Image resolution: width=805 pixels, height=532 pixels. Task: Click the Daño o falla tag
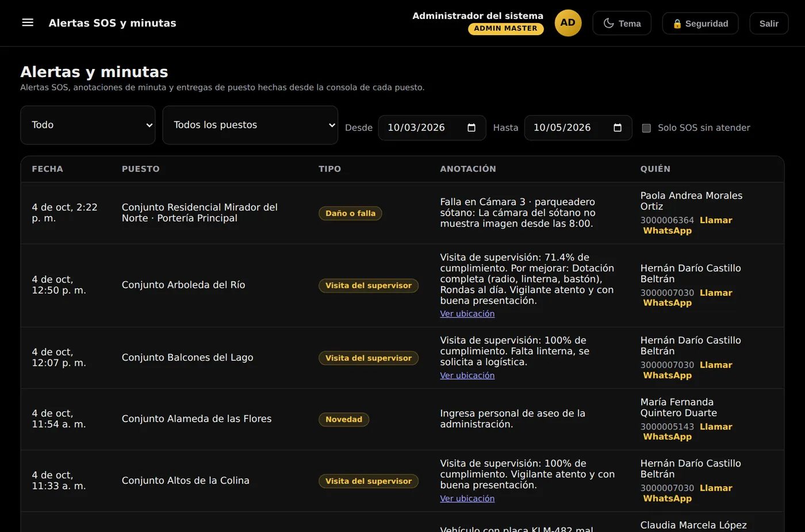[350, 213]
